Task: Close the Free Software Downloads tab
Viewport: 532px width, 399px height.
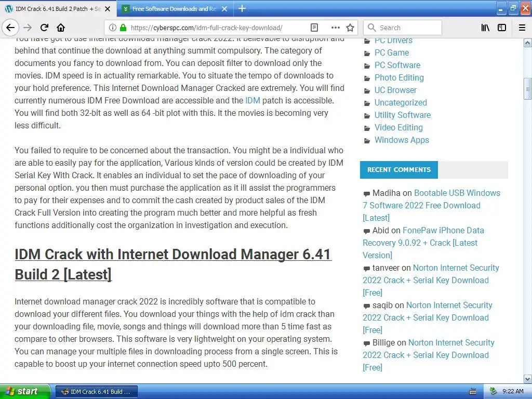Action: 224,9
